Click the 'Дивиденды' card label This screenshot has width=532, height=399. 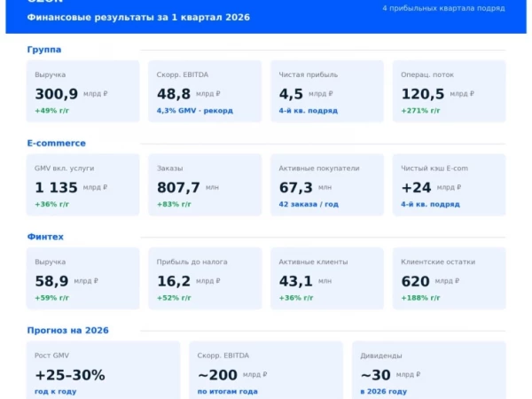tap(381, 356)
